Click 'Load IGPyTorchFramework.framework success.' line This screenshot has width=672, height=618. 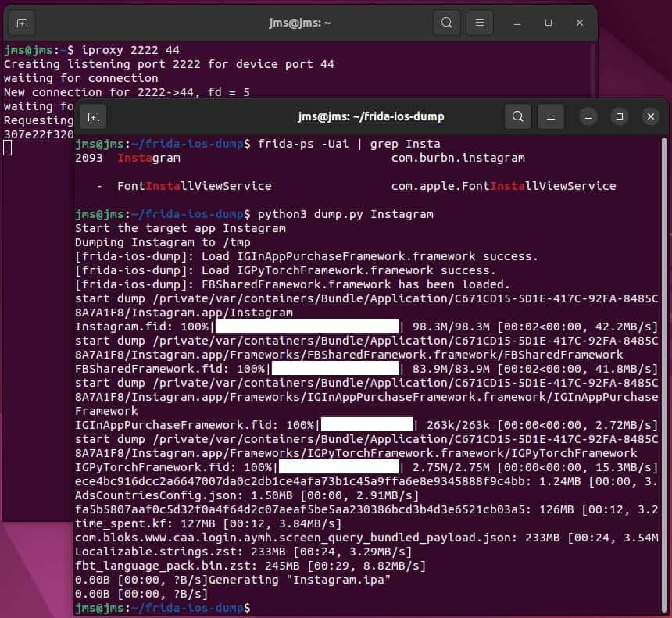click(285, 270)
